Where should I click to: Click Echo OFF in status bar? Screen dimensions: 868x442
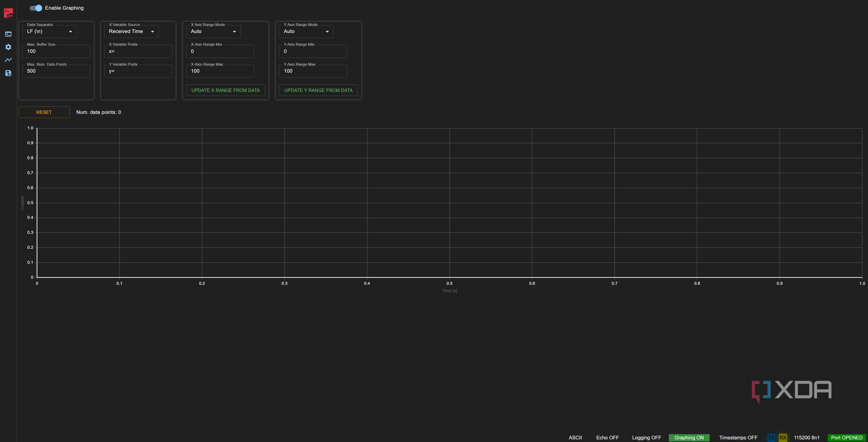[608, 438]
